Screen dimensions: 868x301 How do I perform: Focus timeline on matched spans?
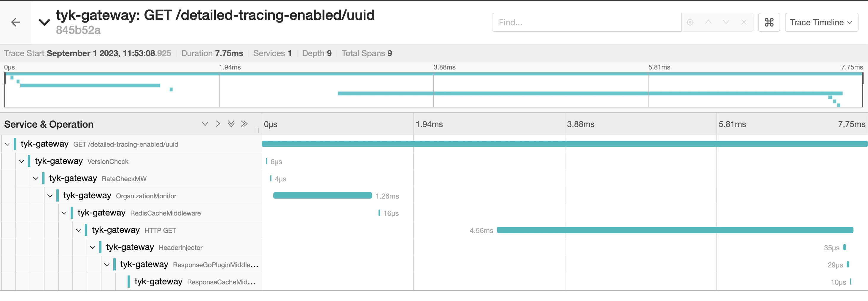691,22
